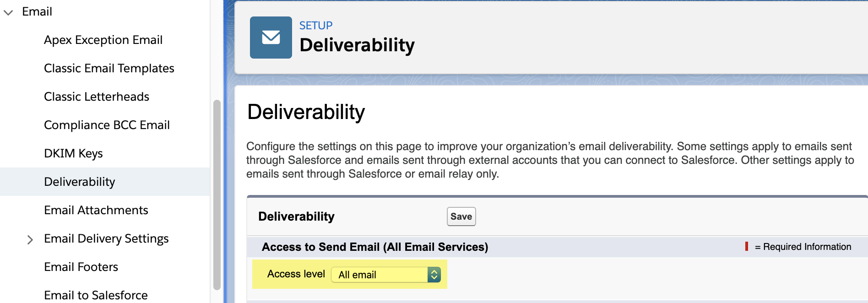868x303 pixels.
Task: Click the Deliverability envelope setup icon
Action: tap(271, 38)
